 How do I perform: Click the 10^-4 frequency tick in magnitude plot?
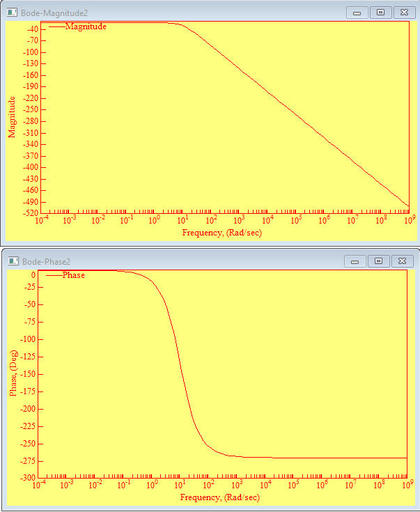pyautogui.click(x=42, y=219)
